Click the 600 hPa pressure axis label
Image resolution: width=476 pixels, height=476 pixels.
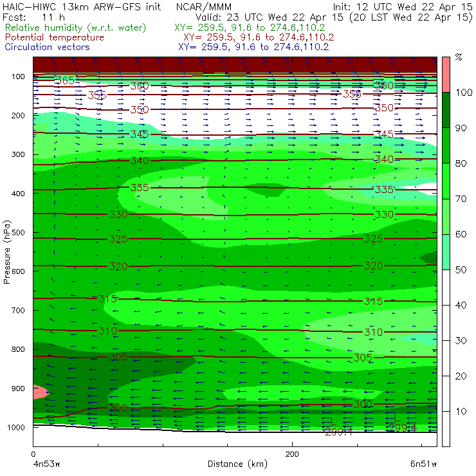coord(18,271)
